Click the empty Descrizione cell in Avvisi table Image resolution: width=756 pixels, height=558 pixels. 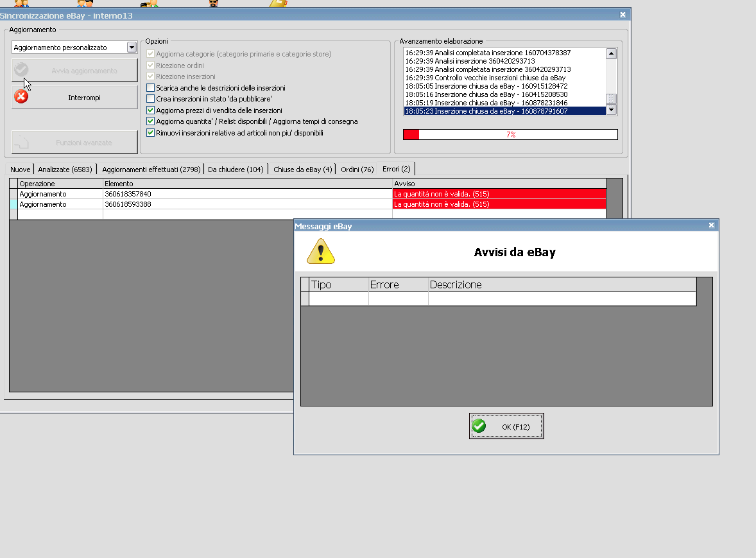coord(562,299)
